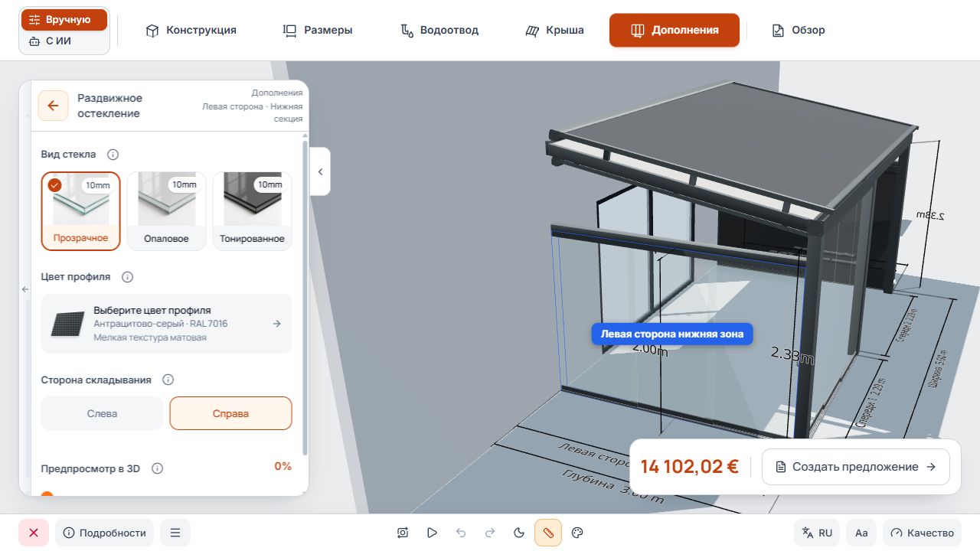This screenshot has height=551, width=980.
Task: Redo the last action
Action: [x=490, y=533]
